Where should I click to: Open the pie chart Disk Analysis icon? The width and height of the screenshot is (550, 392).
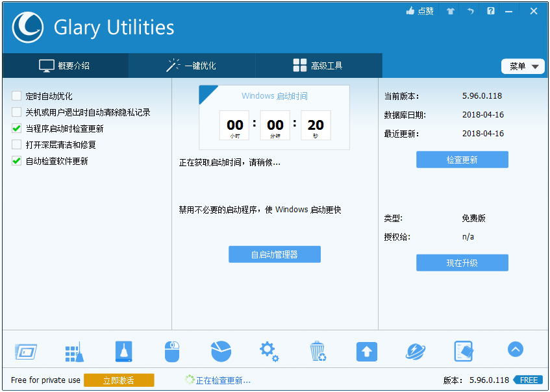coord(221,351)
